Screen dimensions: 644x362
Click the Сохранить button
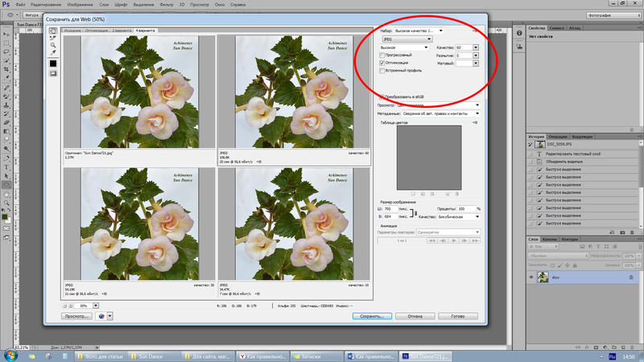372,316
